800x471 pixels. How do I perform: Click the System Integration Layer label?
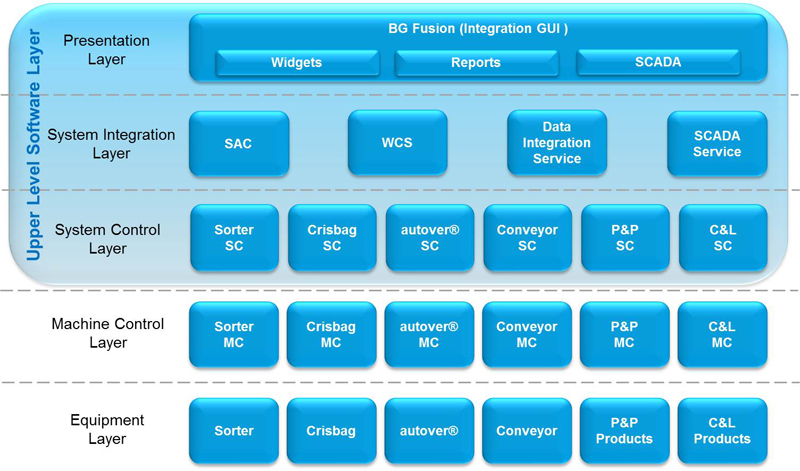coord(111,144)
